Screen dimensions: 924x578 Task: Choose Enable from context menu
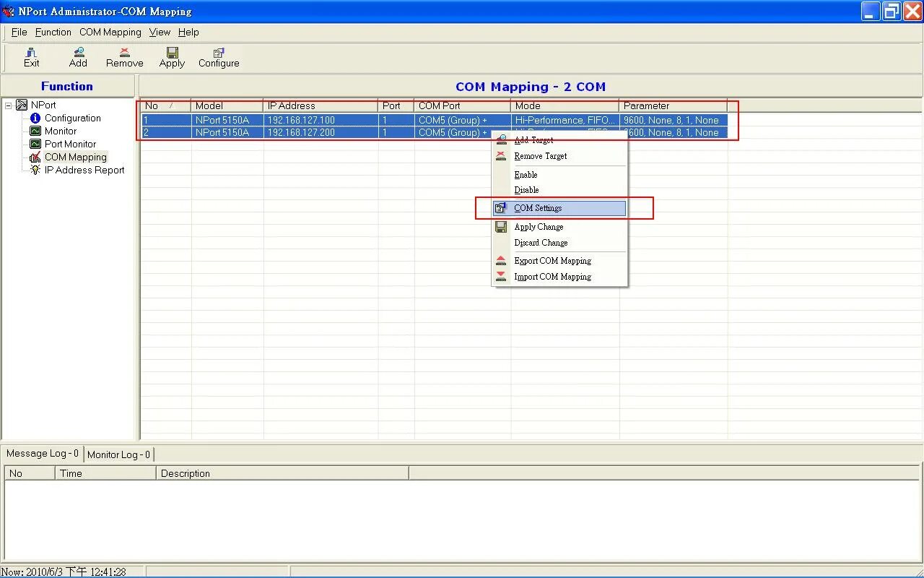559,175
